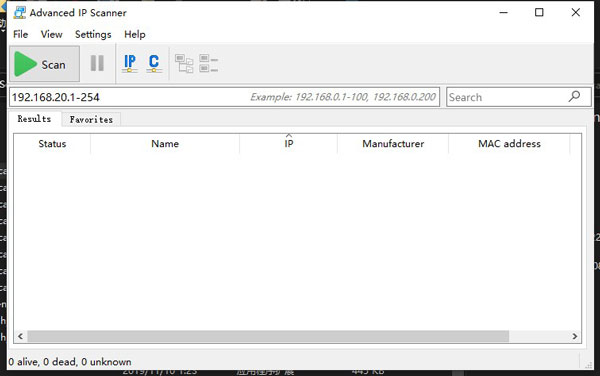Sort by the MAC address column header
Viewport: 600px width, 376px height.
pyautogui.click(x=509, y=144)
